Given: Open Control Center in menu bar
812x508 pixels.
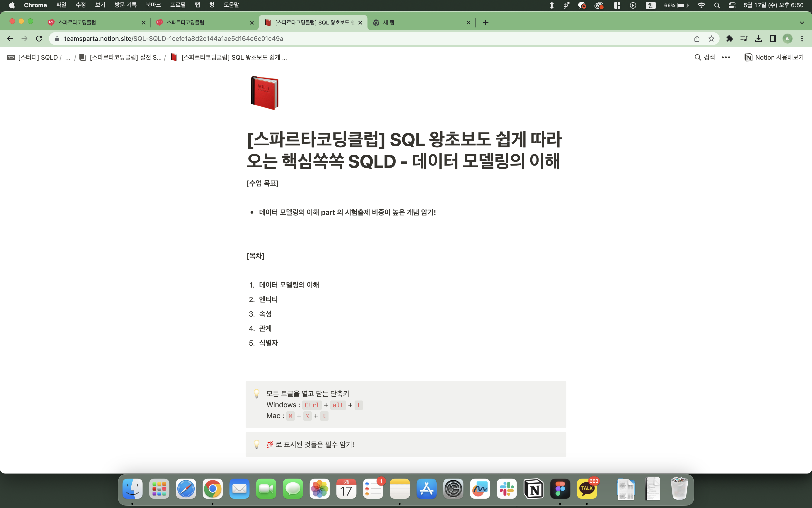Looking at the screenshot, I should click(732, 5).
